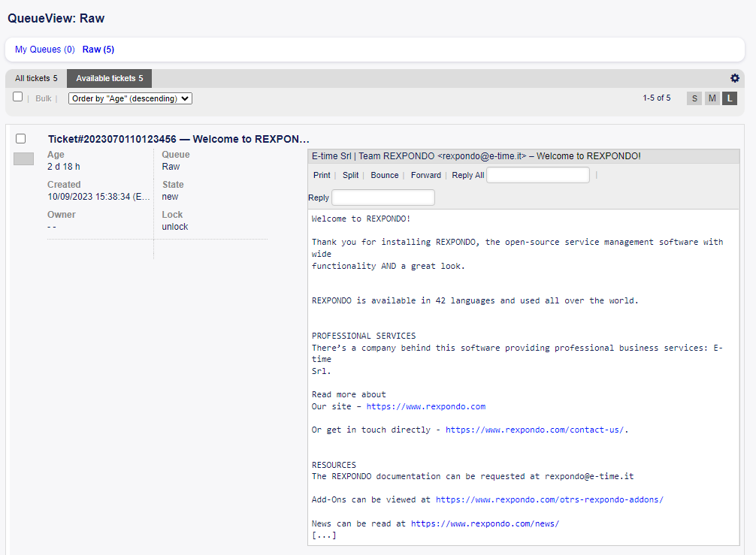Image resolution: width=756 pixels, height=555 pixels.
Task: Select the large ticket view size
Action: tap(729, 98)
